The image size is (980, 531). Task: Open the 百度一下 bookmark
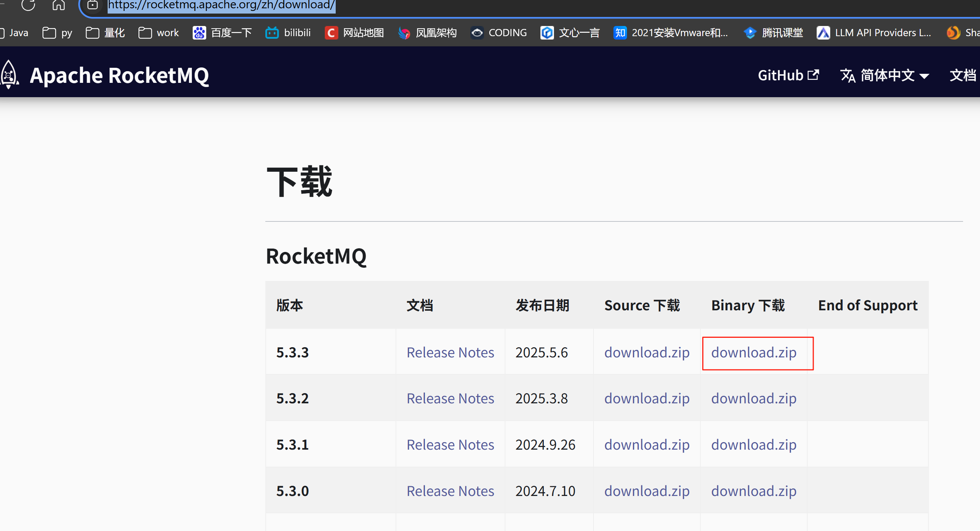point(222,33)
